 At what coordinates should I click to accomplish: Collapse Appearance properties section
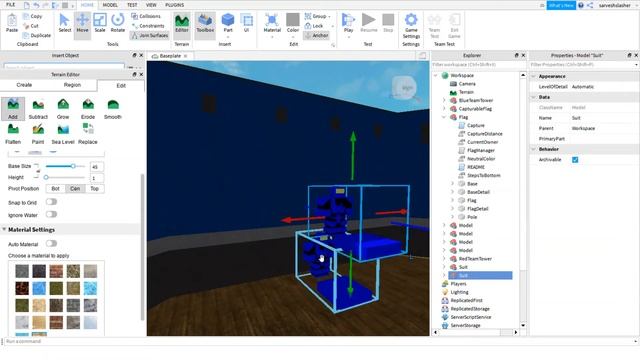[x=533, y=76]
